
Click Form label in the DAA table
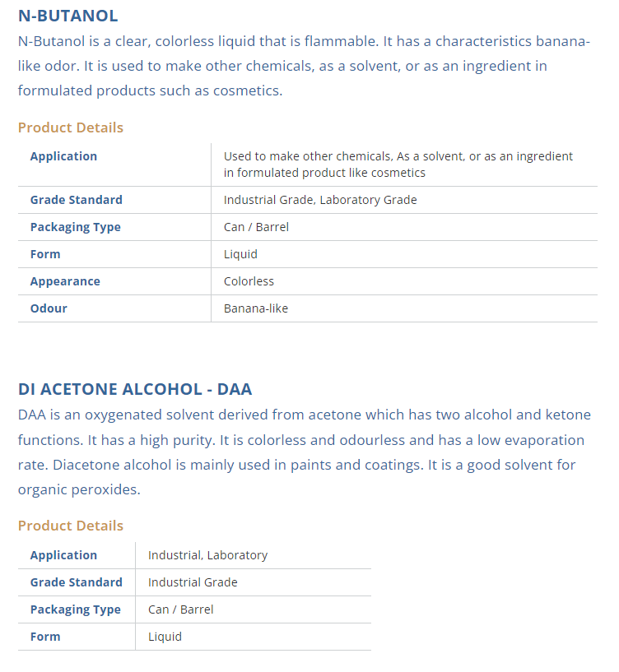coord(45,637)
